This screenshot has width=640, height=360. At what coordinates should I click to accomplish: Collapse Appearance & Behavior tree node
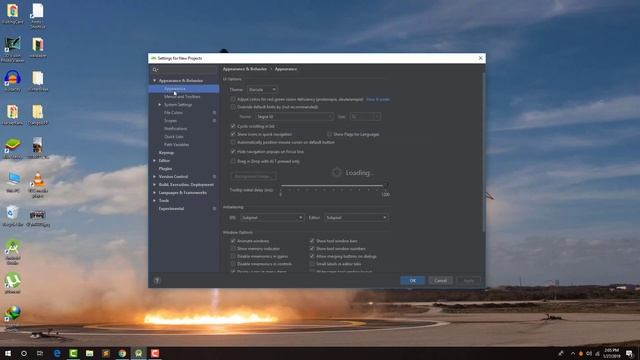click(154, 81)
